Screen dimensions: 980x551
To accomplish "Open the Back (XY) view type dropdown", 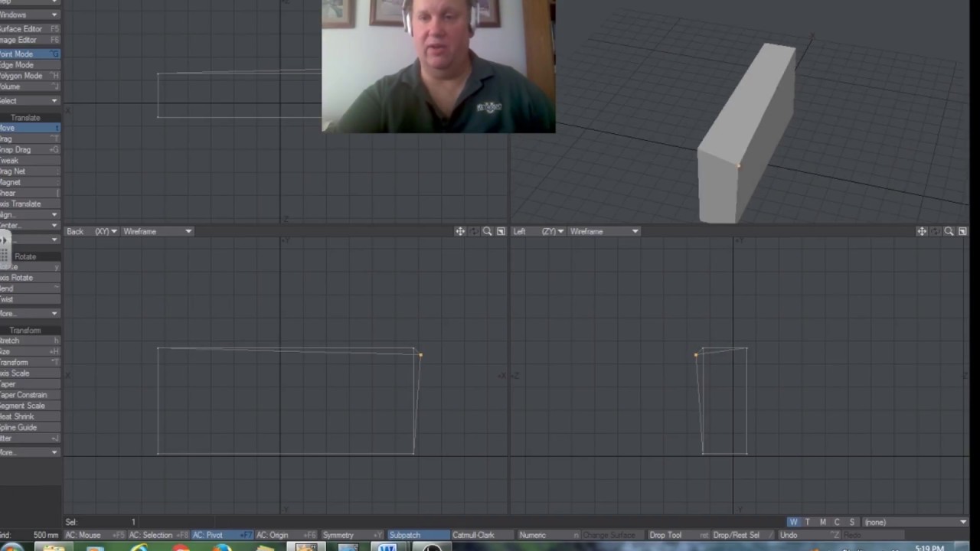I will point(106,231).
